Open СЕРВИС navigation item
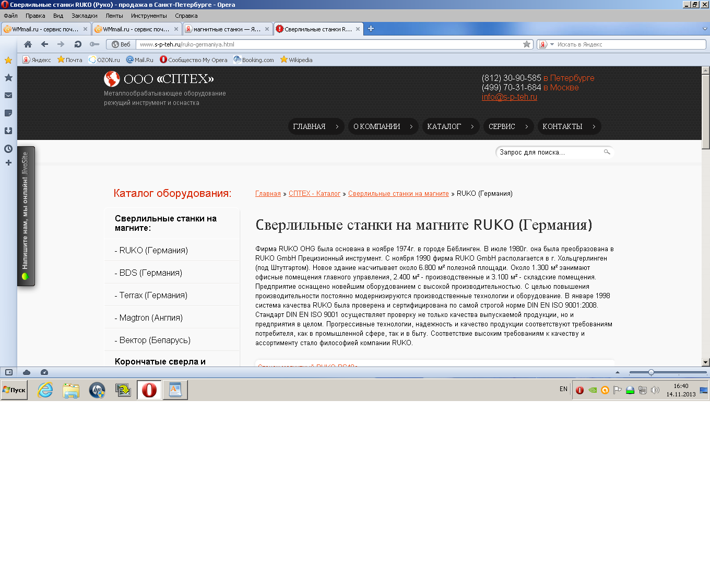710x588 pixels. [508, 126]
